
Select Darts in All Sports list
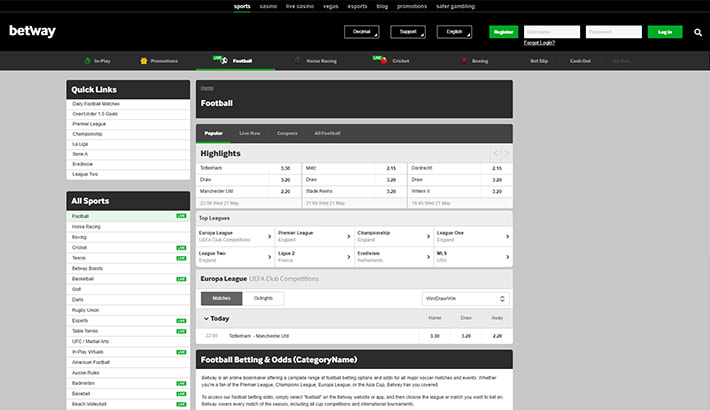click(x=77, y=299)
